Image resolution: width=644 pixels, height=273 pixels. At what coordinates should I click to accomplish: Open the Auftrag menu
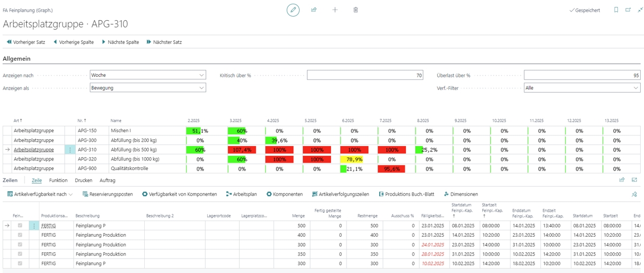(x=107, y=180)
